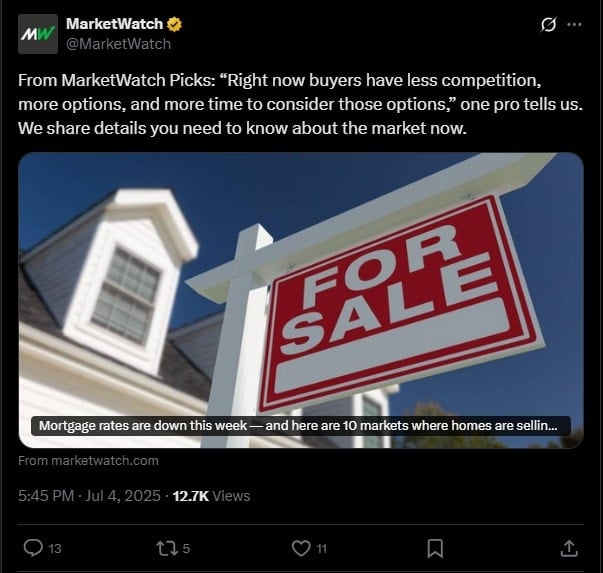The width and height of the screenshot is (603, 573).
Task: Click the gold verified badge
Action: tap(174, 24)
